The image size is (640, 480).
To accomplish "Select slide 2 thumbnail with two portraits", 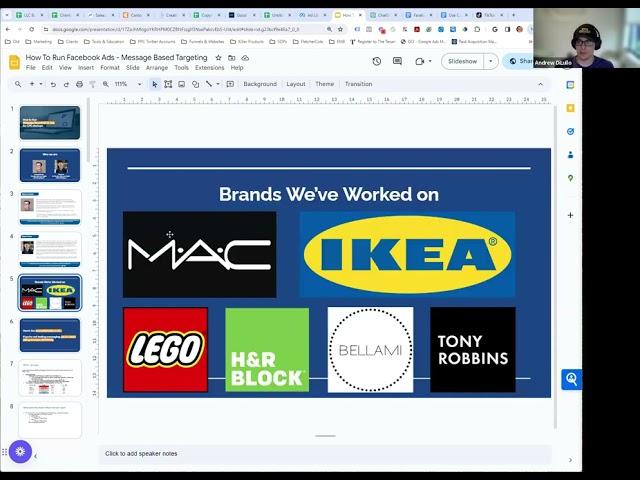I will tap(50, 165).
